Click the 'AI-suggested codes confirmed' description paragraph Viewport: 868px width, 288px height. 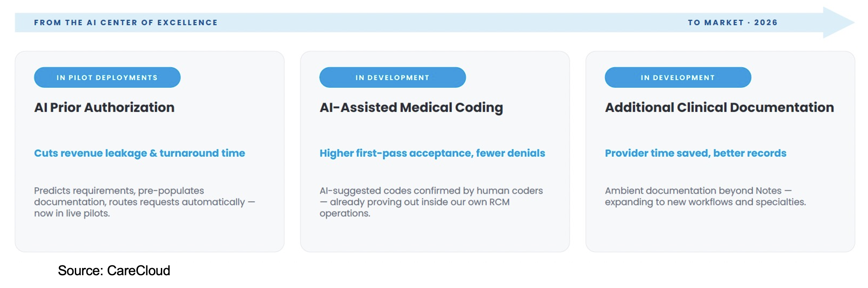coord(431,202)
